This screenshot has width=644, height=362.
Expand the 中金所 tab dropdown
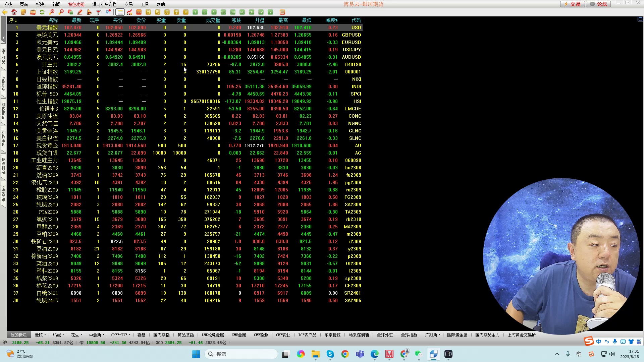(x=103, y=335)
